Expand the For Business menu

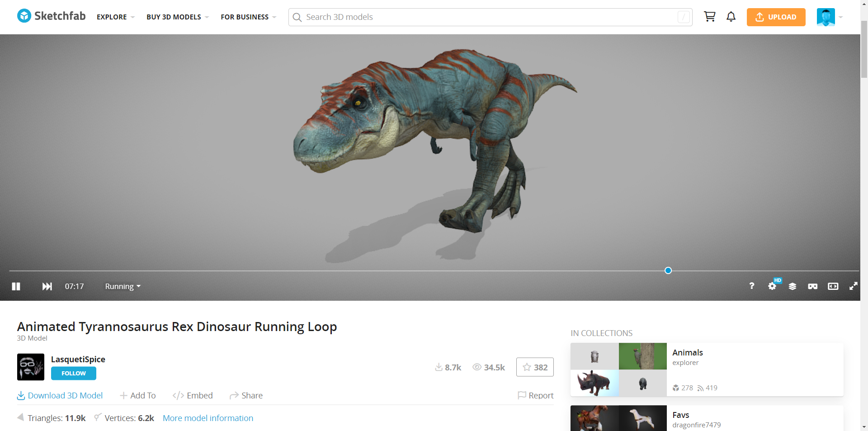[248, 17]
